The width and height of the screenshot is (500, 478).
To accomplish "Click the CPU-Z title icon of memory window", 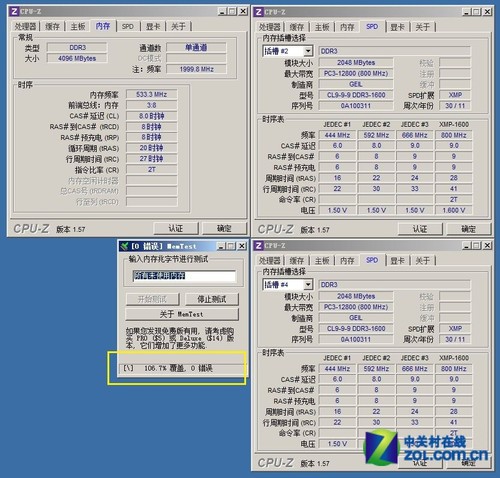I will 14,11.
